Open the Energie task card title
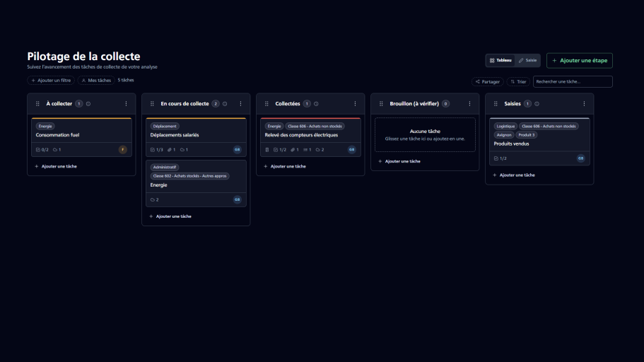644x362 pixels. (x=158, y=185)
